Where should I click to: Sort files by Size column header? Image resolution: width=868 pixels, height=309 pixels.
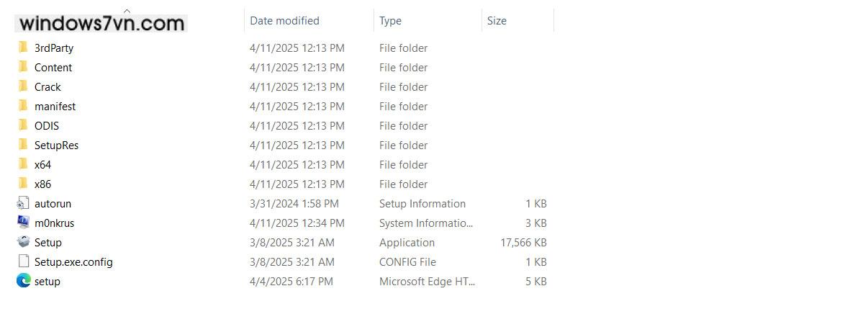[x=497, y=21]
